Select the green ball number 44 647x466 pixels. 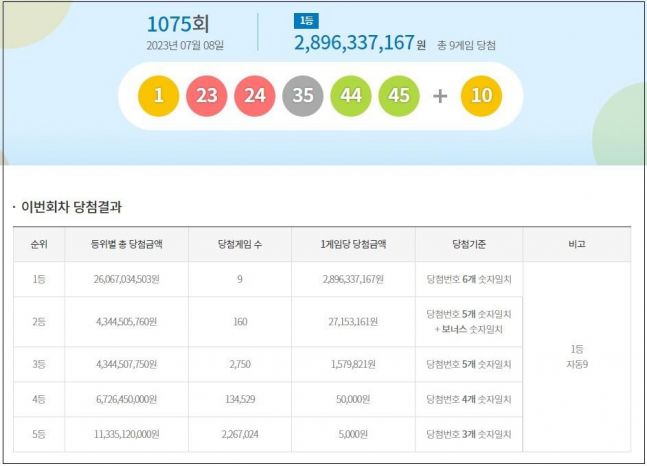tap(351, 96)
